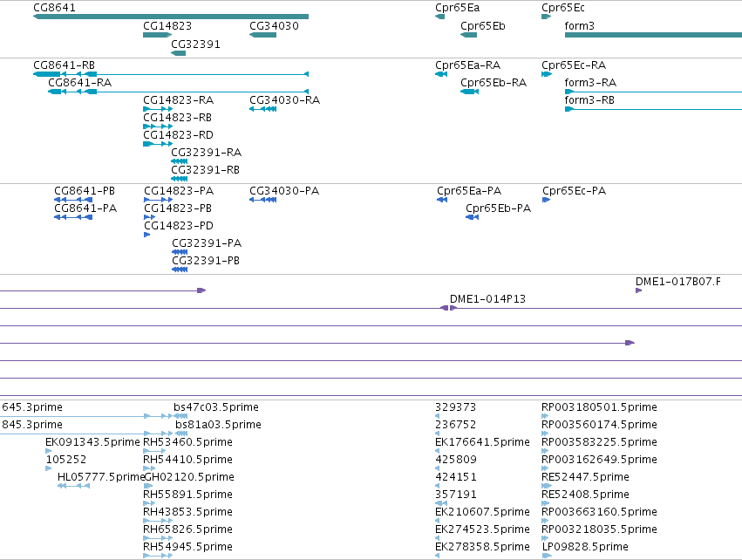Screen dimensions: 742x560
Task: Click transcript Cpr65Ec-RA label
Action: tap(574, 65)
